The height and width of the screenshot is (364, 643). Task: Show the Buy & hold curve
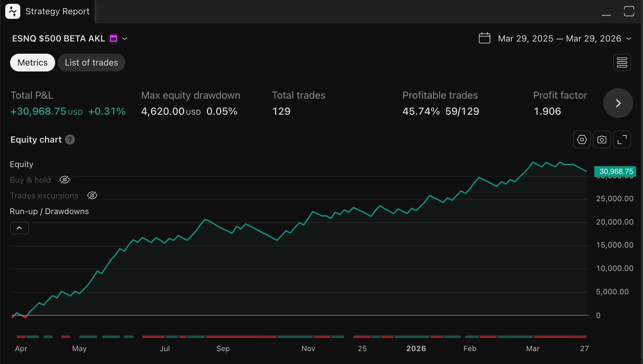click(65, 180)
